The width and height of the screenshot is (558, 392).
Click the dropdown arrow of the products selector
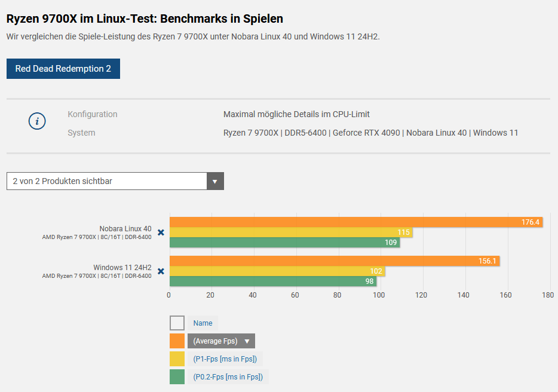215,181
